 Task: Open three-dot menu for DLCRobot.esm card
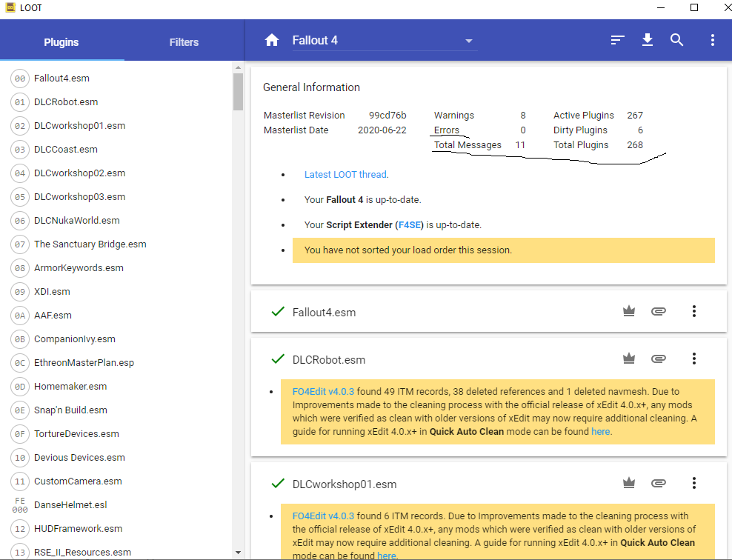point(694,359)
